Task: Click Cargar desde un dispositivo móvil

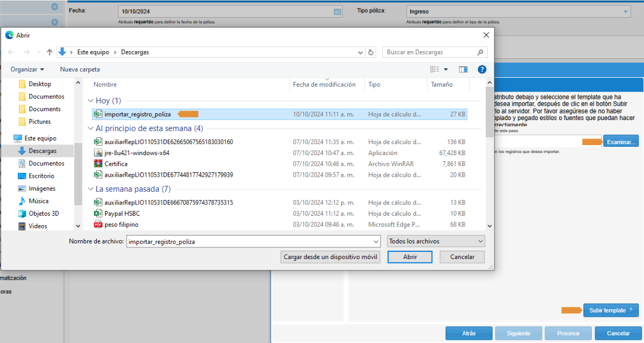Action: click(x=330, y=257)
